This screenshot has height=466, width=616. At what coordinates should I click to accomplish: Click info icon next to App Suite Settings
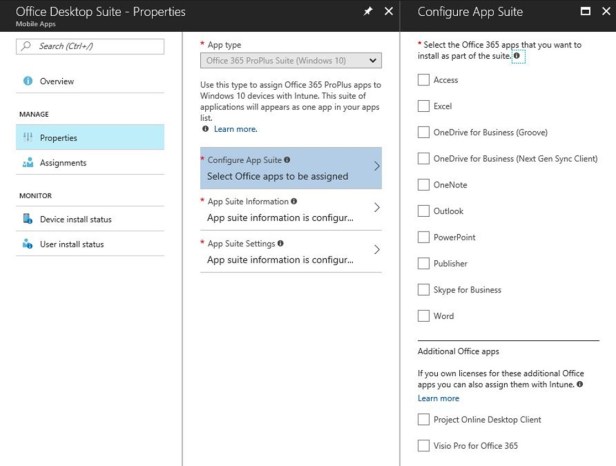click(x=280, y=243)
